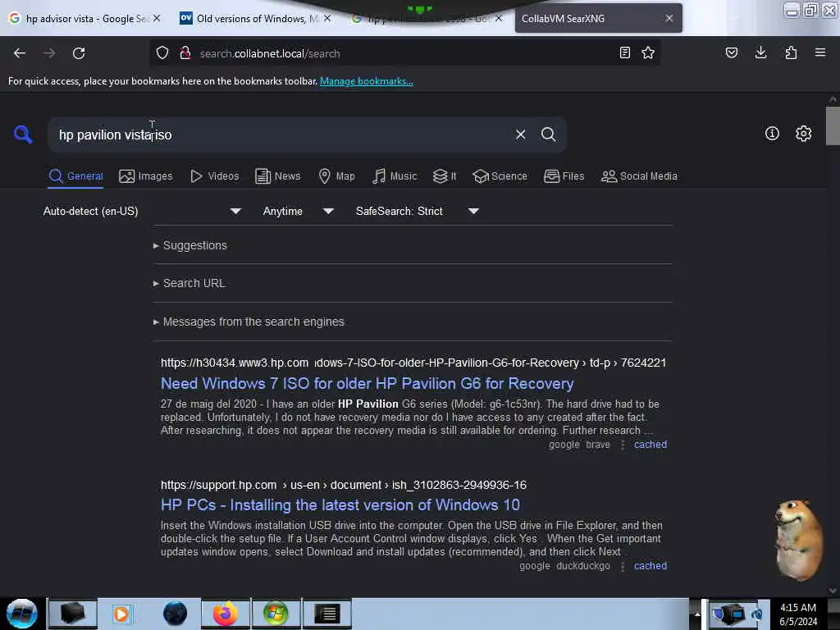Click into the search query field
The width and height of the screenshot is (840, 630).
[x=279, y=135]
